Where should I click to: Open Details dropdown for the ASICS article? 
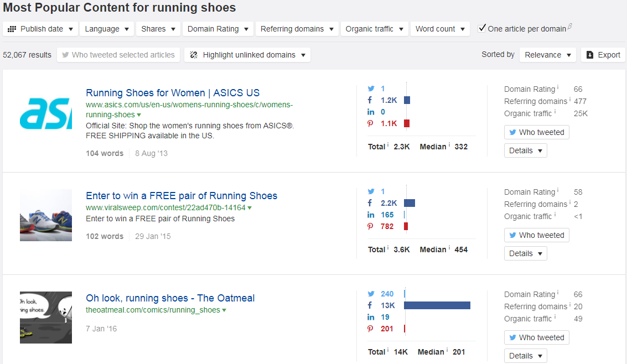click(x=525, y=150)
